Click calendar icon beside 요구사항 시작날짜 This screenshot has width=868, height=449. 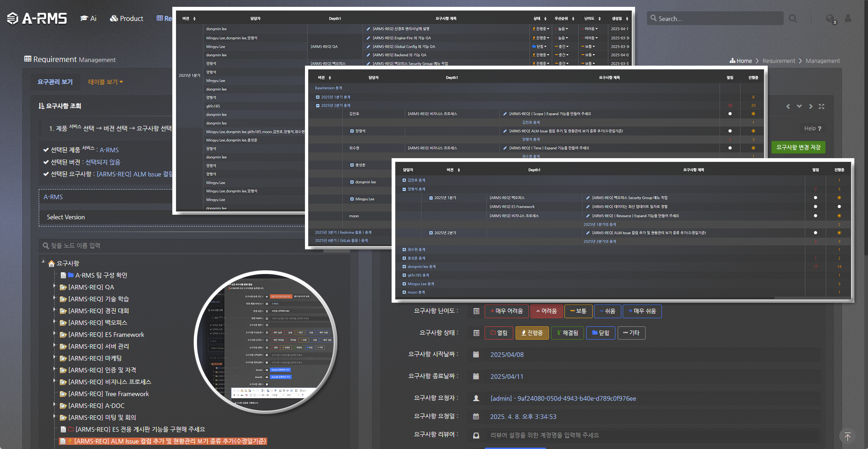tap(476, 355)
